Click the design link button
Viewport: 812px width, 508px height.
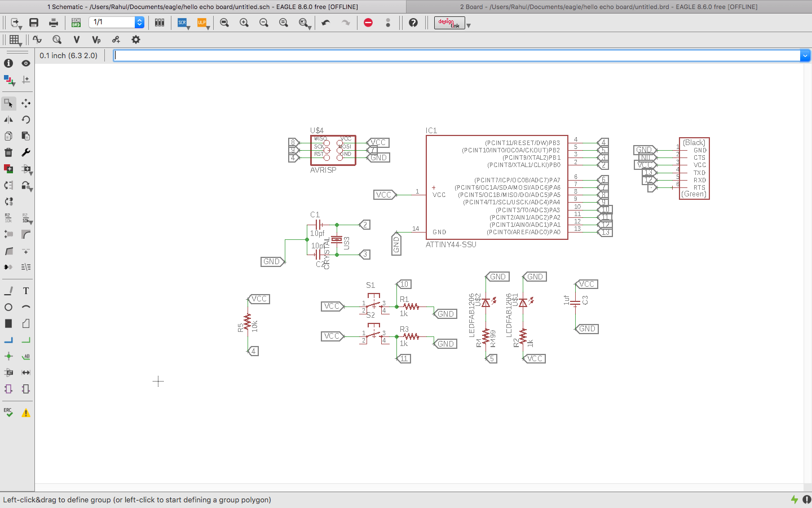tap(449, 23)
